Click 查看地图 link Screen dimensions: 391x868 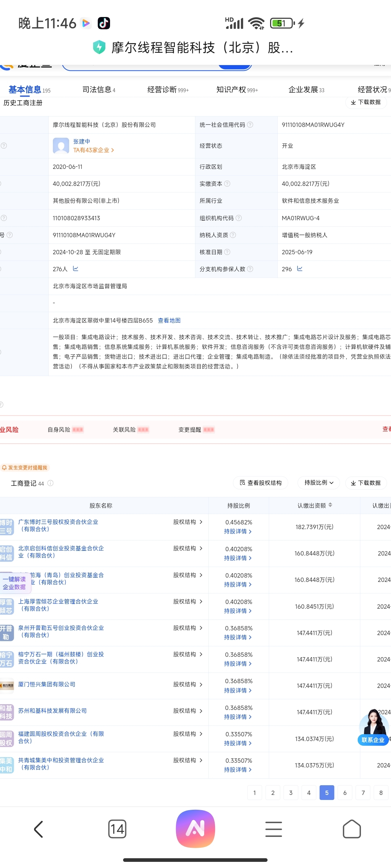click(x=169, y=320)
